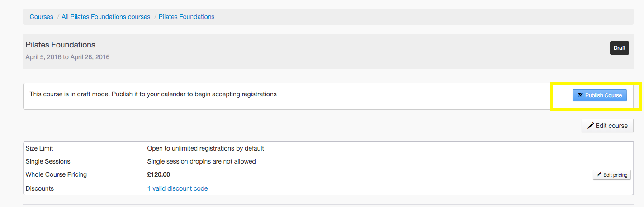644x207 pixels.
Task: Open the 1 valid discount code link
Action: click(x=177, y=188)
